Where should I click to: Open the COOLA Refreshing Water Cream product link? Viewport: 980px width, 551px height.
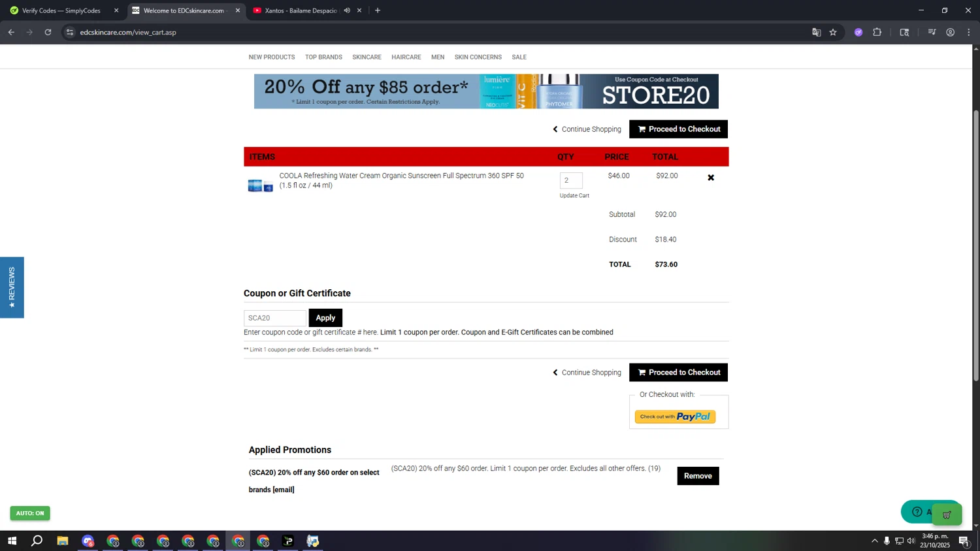pos(401,180)
